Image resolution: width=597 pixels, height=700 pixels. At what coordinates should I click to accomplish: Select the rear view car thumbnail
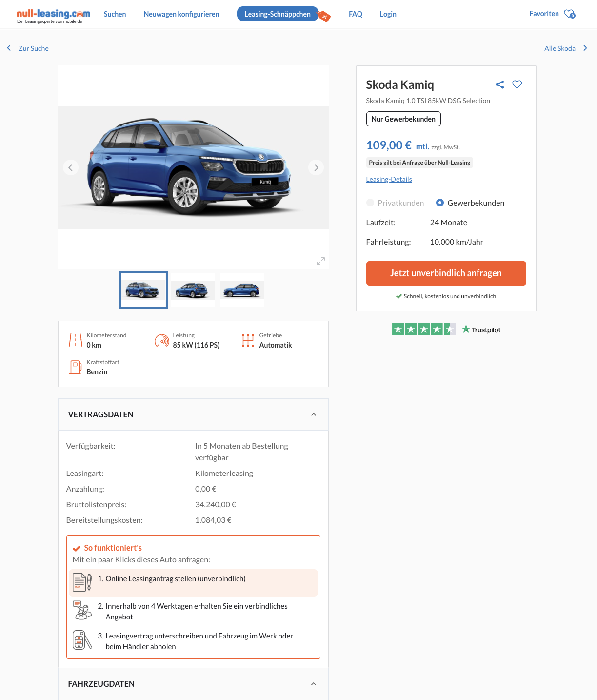click(x=193, y=290)
